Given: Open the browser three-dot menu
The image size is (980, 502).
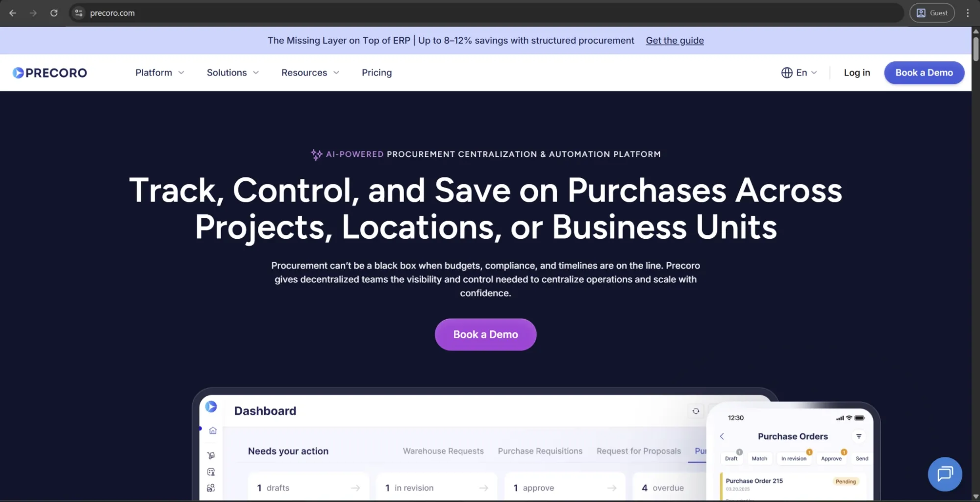Looking at the screenshot, I should pyautogui.click(x=968, y=13).
